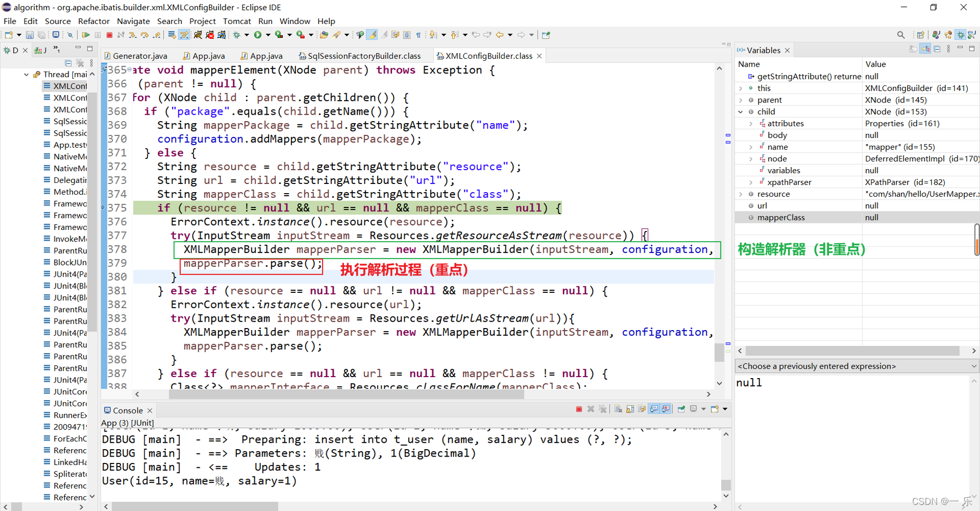Click the Save icon in toolbar

(x=30, y=35)
